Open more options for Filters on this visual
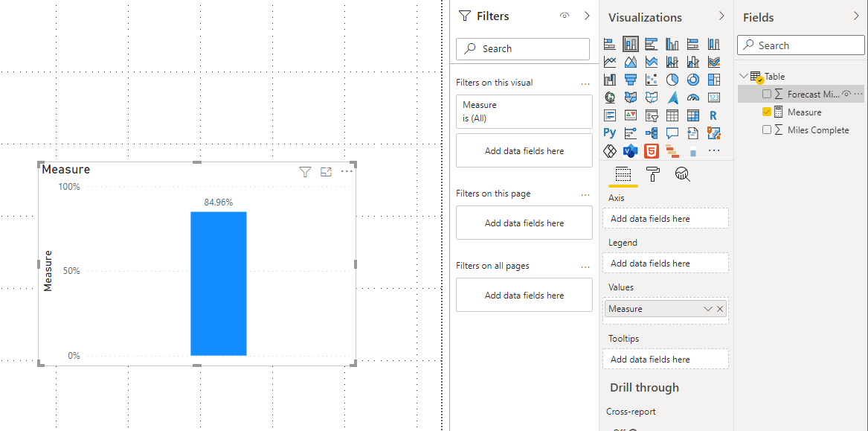The width and height of the screenshot is (868, 431). click(585, 83)
